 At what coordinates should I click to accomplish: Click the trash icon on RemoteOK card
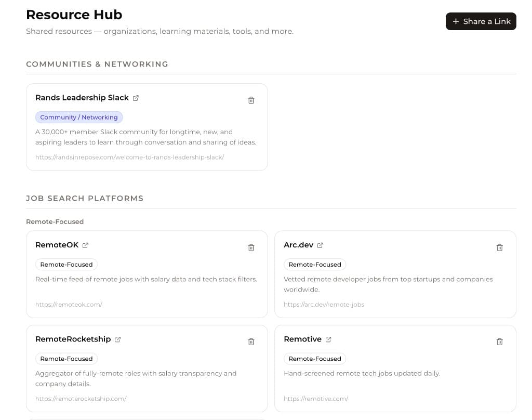[251, 247]
